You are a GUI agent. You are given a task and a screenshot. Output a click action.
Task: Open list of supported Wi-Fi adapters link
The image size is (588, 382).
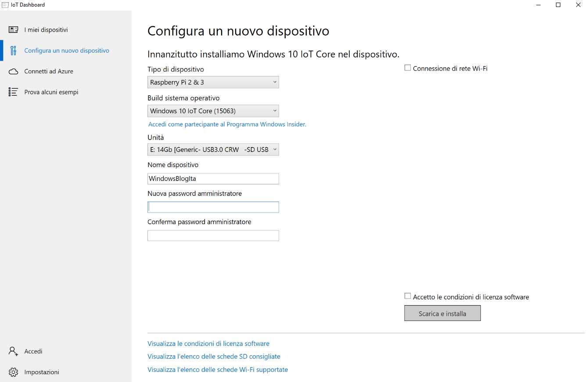(218, 370)
